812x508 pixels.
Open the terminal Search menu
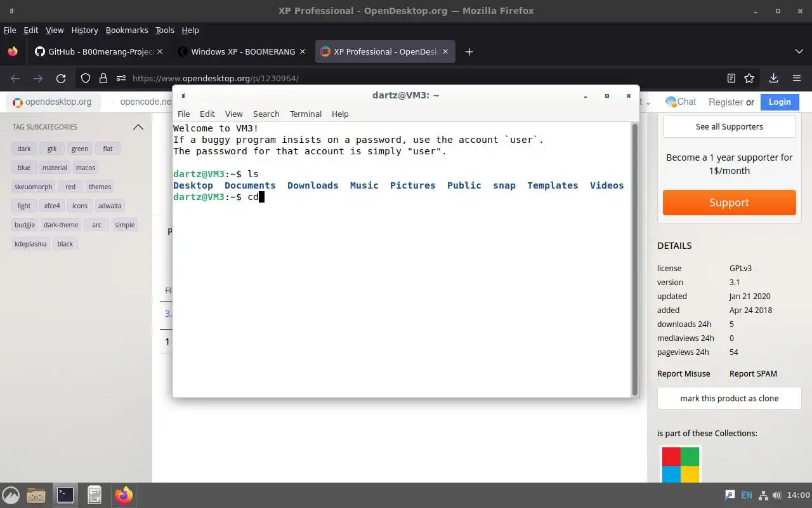266,114
